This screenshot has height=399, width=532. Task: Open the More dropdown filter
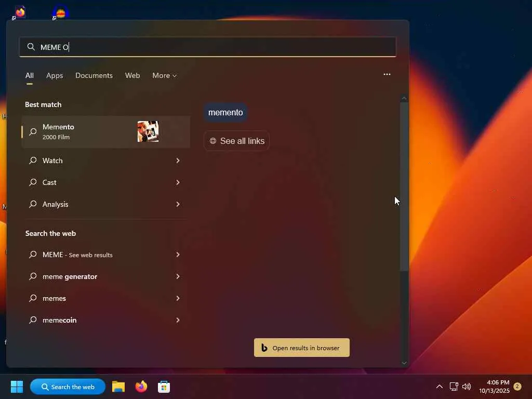click(x=165, y=75)
